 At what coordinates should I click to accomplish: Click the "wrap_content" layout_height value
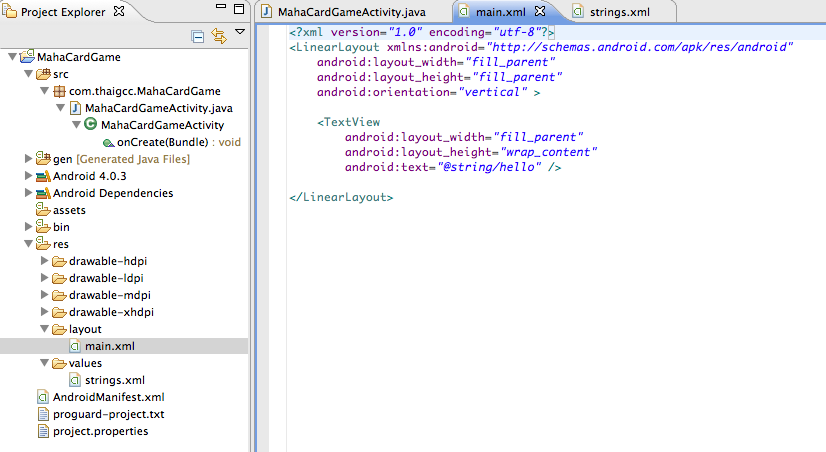pos(549,152)
